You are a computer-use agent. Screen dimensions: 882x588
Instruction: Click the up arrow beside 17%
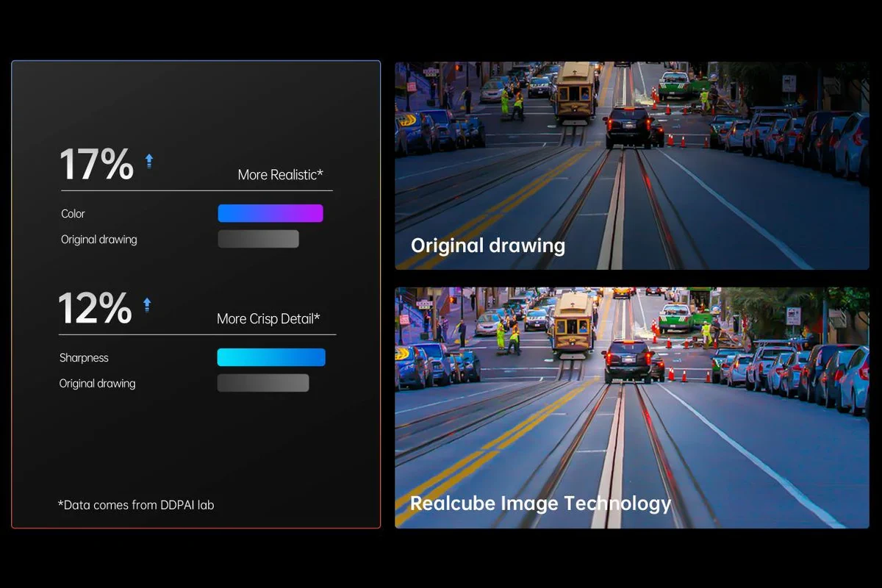(x=149, y=162)
